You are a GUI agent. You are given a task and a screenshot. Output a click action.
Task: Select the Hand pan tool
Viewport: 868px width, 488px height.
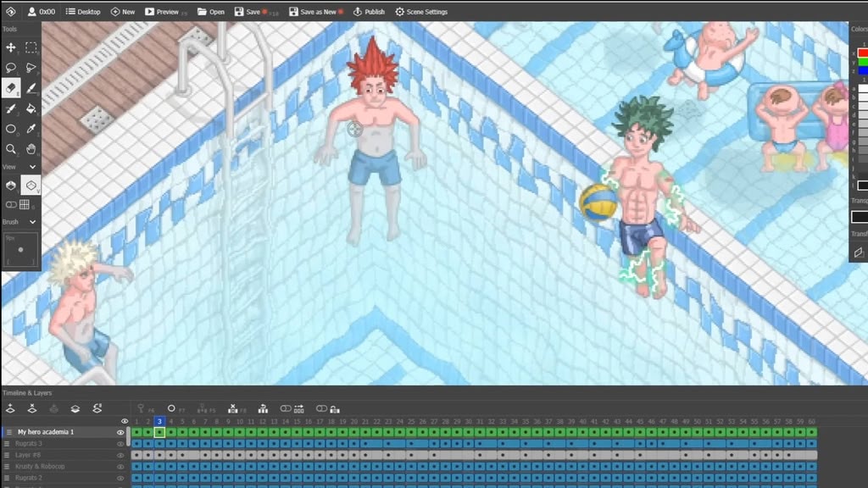(31, 149)
